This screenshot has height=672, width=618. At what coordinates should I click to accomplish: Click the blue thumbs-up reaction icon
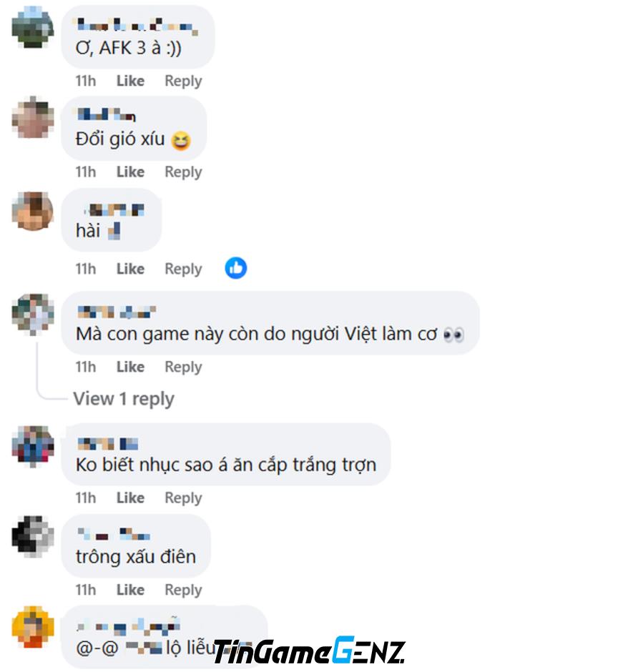pos(236,268)
